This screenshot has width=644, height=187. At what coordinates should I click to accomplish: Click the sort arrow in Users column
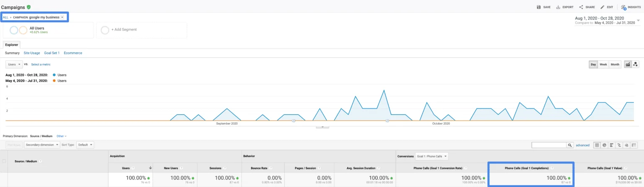click(150, 168)
